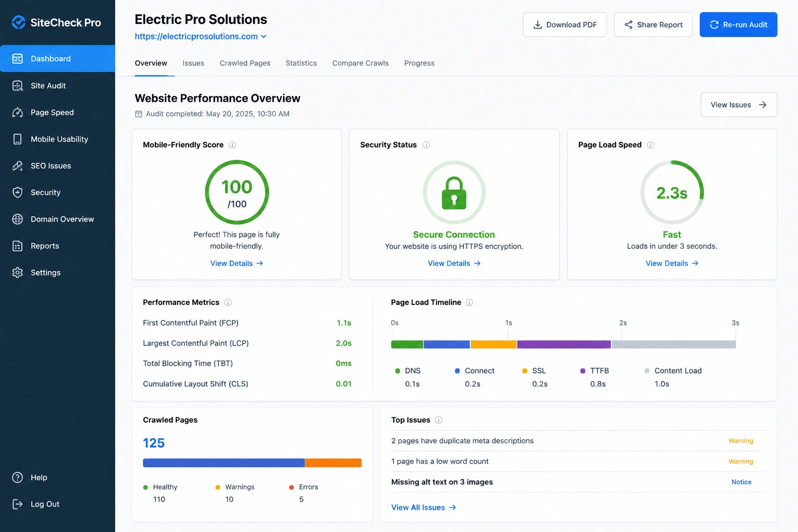Click orange segment of crawled pages bar
The image size is (798, 532).
point(333,463)
